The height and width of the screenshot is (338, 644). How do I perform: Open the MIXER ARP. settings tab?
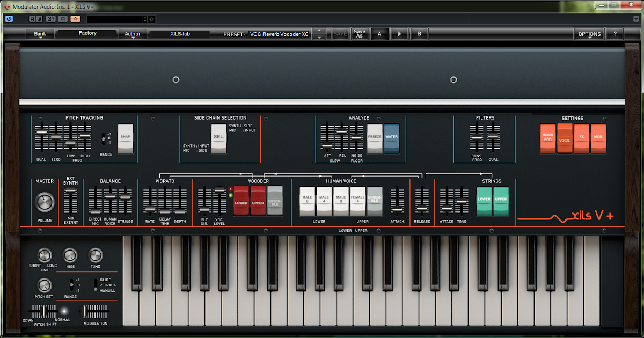pyautogui.click(x=548, y=138)
